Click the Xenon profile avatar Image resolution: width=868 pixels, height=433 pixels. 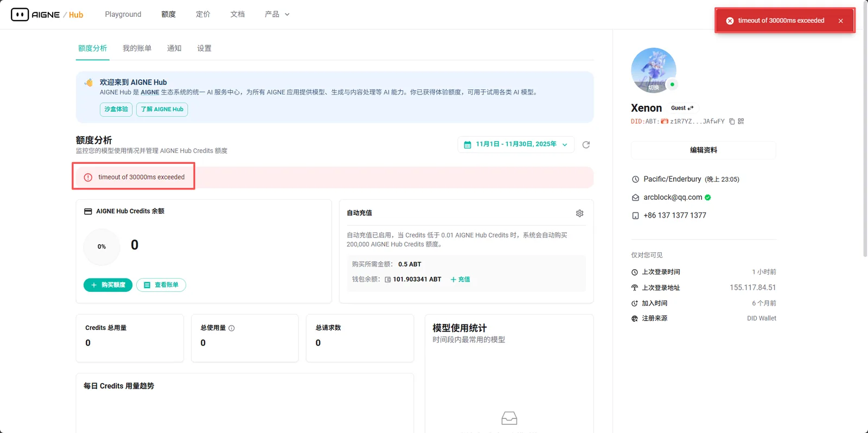tap(654, 71)
